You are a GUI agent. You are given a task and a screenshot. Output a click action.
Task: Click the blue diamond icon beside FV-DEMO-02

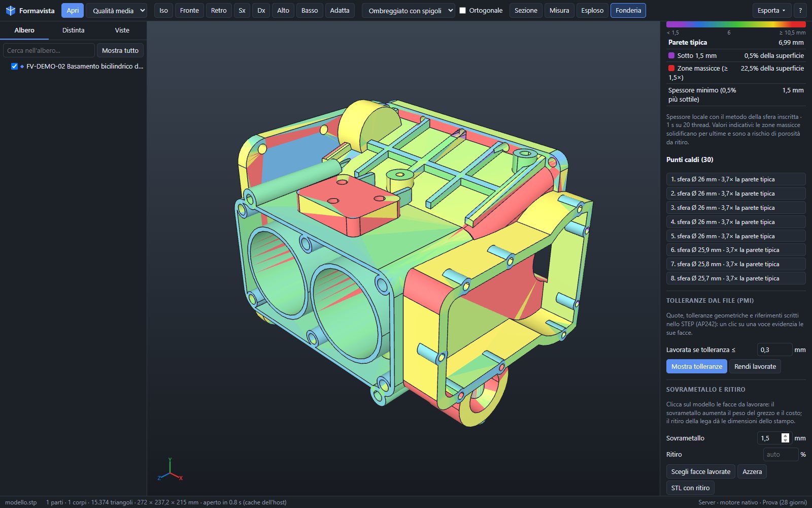coord(22,67)
